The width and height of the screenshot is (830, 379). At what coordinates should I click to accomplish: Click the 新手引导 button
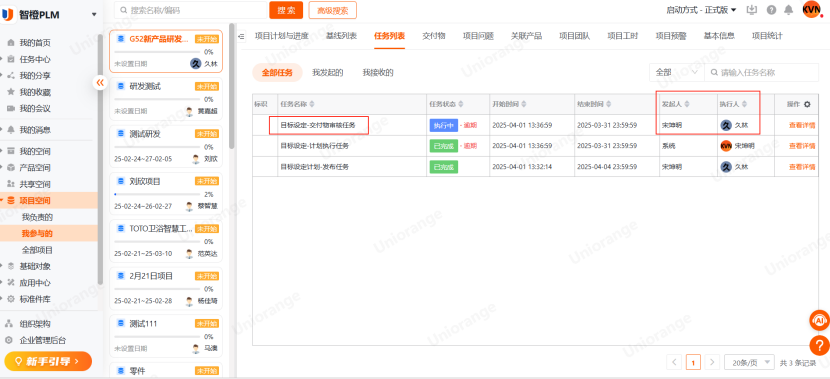click(x=48, y=361)
